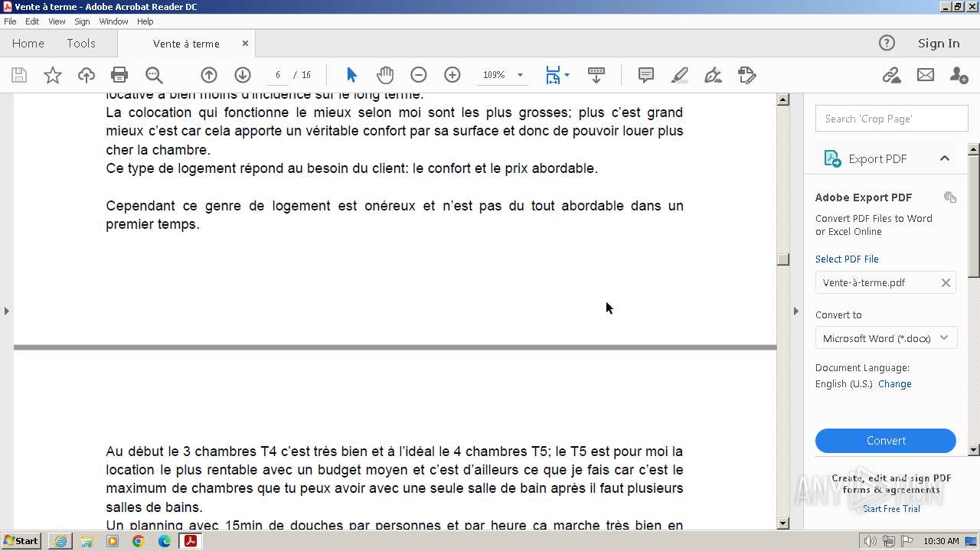Image resolution: width=980 pixels, height=551 pixels.
Task: Click the right pane scrollbar down arrow
Action: 974,450
